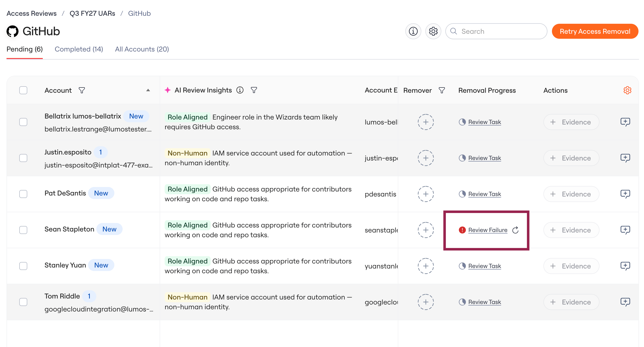
Task: Open the info icon beside the search box
Action: (x=413, y=31)
